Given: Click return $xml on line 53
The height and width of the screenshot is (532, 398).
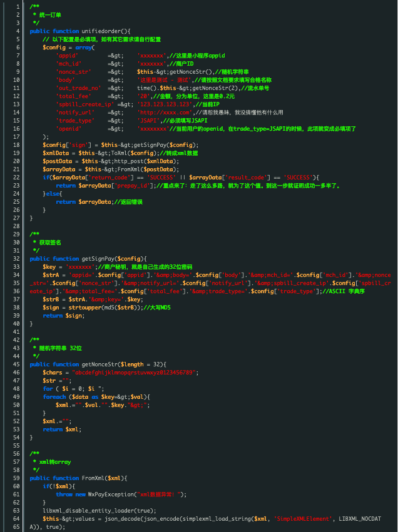Looking at the screenshot, I should (61, 429).
